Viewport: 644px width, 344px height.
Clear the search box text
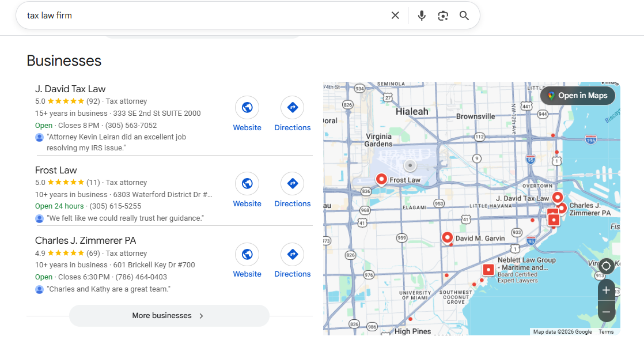point(395,16)
